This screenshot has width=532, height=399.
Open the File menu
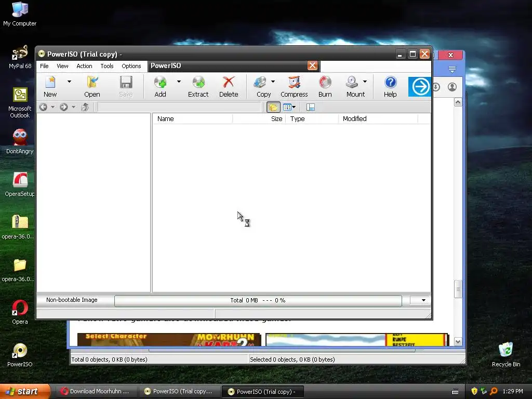pyautogui.click(x=45, y=66)
